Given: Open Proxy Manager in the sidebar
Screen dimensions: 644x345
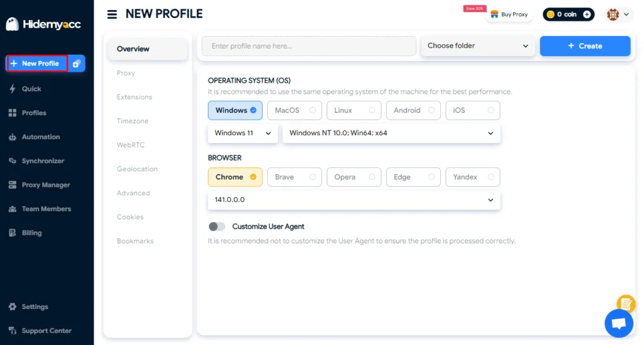Looking at the screenshot, I should pos(45,185).
